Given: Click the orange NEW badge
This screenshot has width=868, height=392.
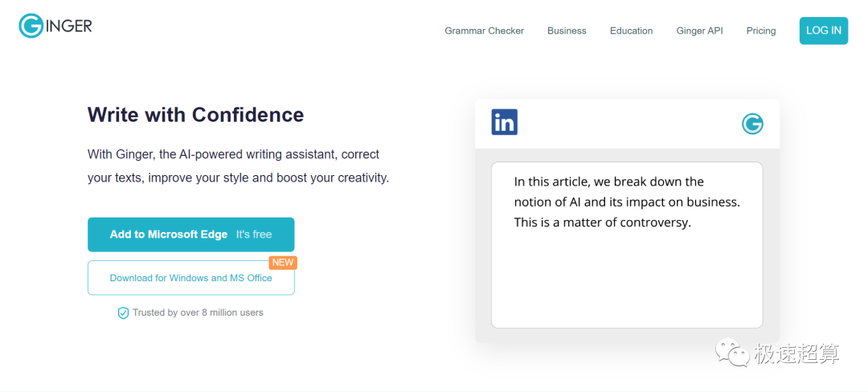Looking at the screenshot, I should click(283, 263).
